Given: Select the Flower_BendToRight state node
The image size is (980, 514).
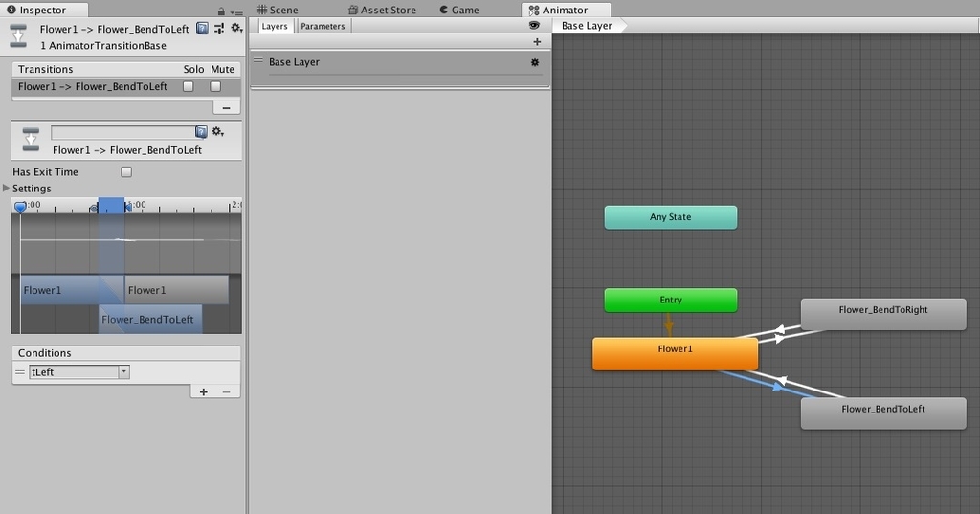Looking at the screenshot, I should (x=883, y=314).
